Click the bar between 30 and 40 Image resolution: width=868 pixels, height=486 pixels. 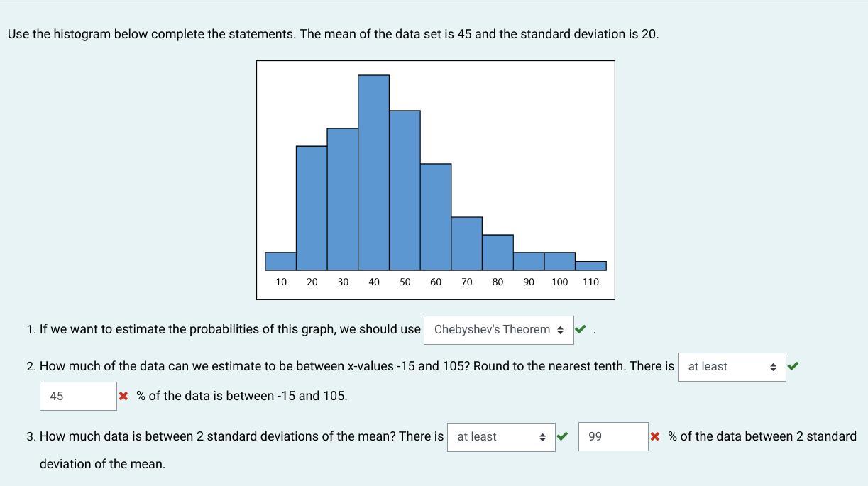(x=343, y=199)
